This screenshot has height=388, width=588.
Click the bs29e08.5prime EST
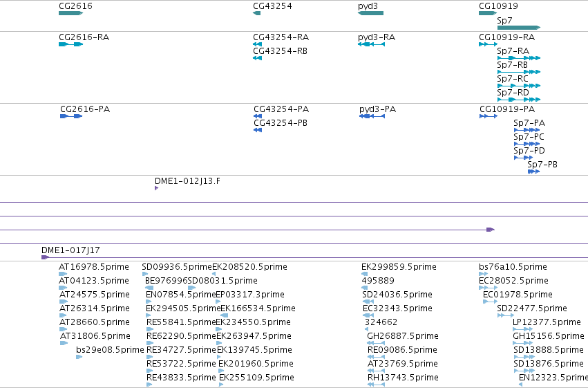pyautogui.click(x=79, y=357)
